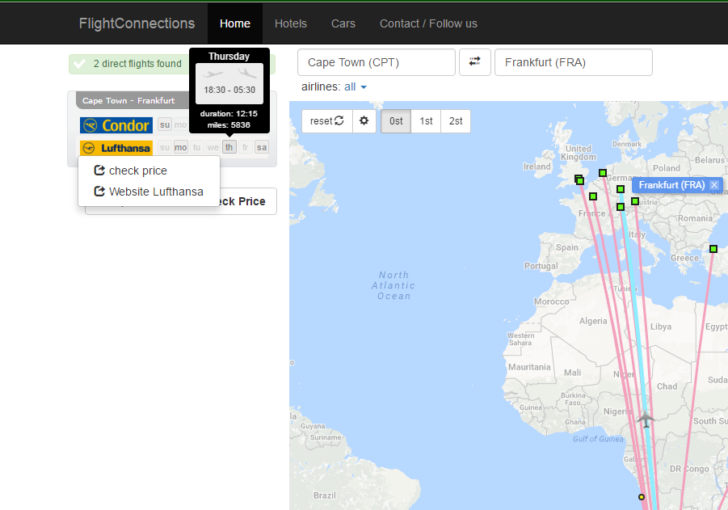Image resolution: width=728 pixels, height=510 pixels.
Task: Click the FlightConnections brand link
Action: [137, 24]
